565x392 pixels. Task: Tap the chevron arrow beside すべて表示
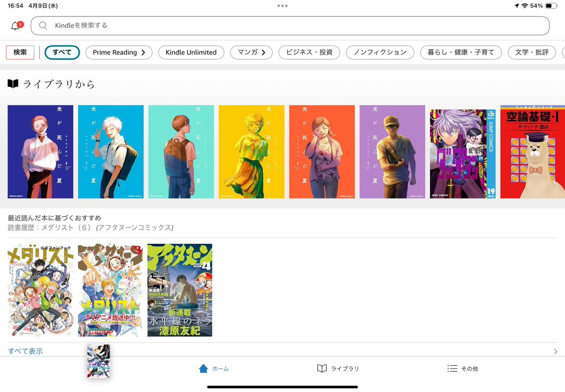tap(556, 351)
